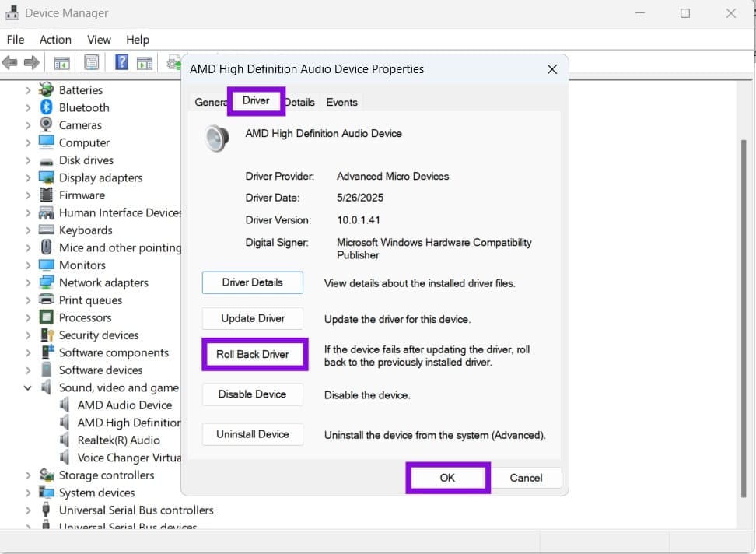Open the File menu
The image size is (756, 554).
click(x=16, y=40)
